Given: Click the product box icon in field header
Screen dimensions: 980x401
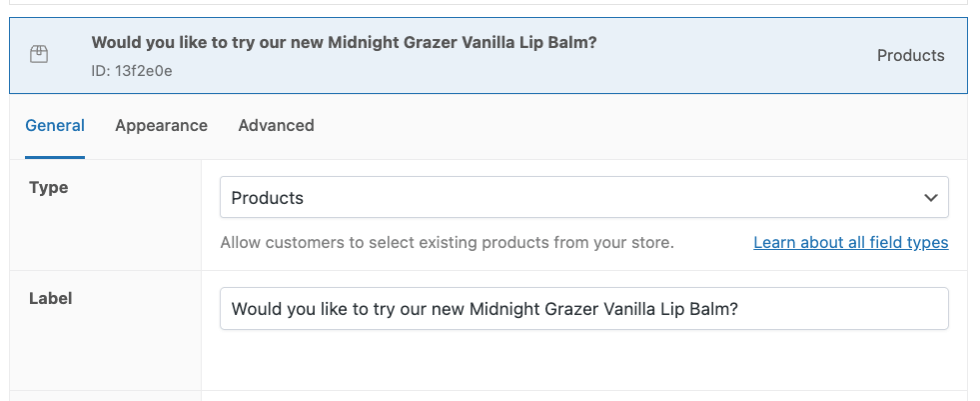Looking at the screenshot, I should coord(39,54).
